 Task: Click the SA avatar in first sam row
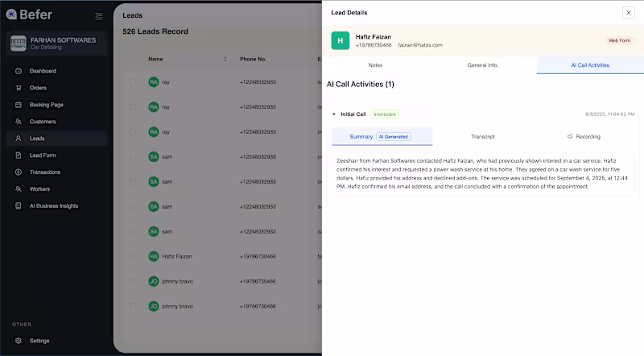pyautogui.click(x=154, y=157)
